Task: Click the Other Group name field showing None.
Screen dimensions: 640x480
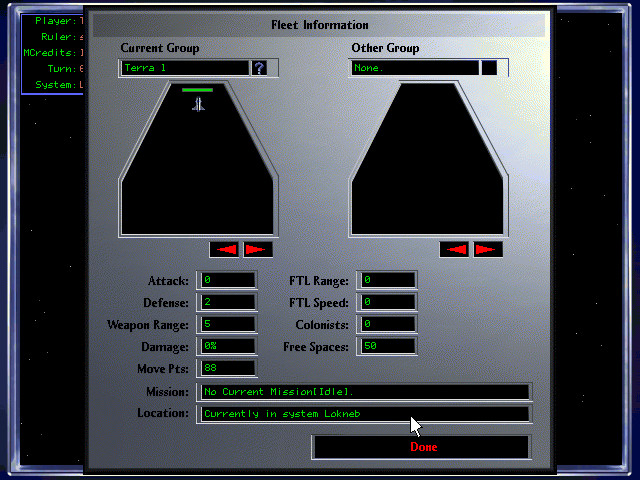Action: click(415, 68)
